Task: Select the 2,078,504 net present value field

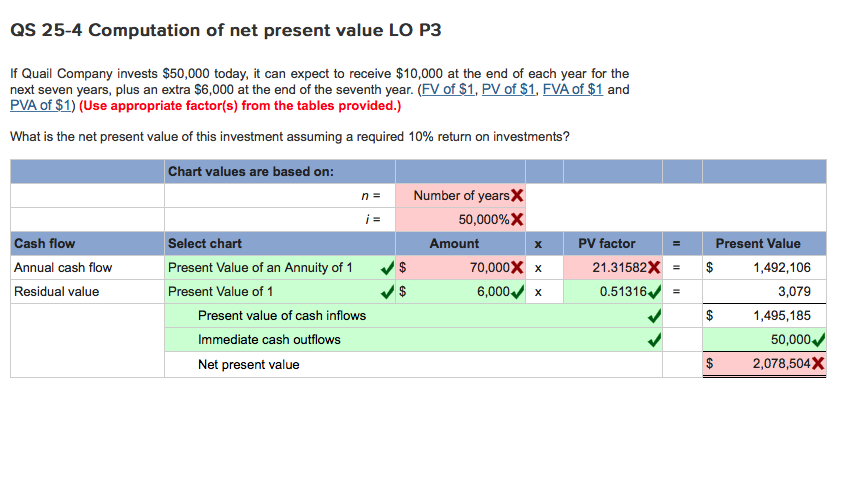Action: point(764,364)
